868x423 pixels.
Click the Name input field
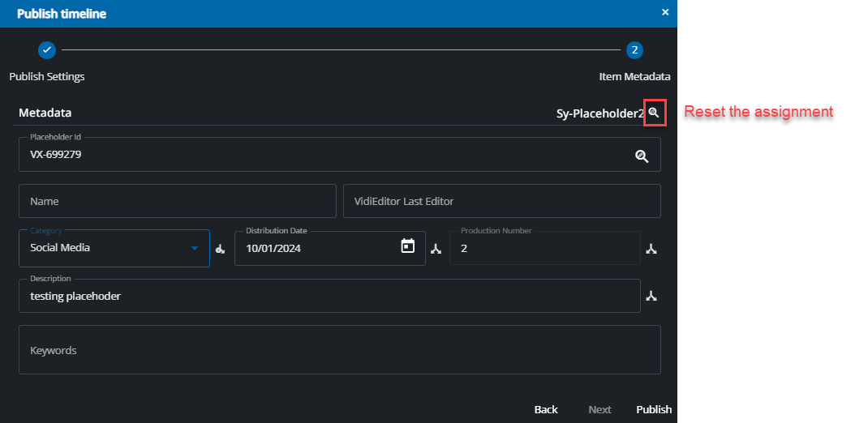[177, 201]
